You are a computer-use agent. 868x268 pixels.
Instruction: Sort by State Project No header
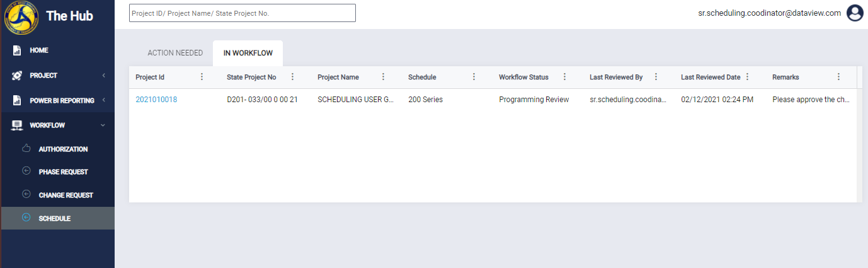click(x=251, y=78)
